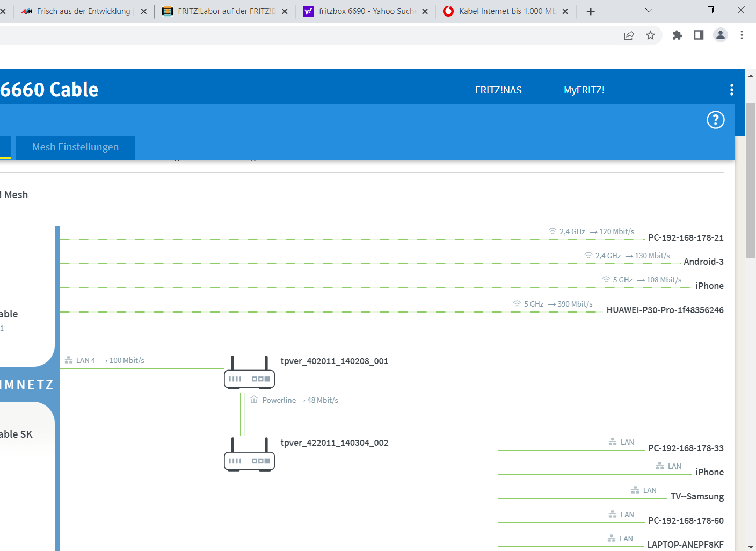Open device HUAWEI-P30-Pro-1f48356246
Viewport: 756px width, 551px height.
665,310
